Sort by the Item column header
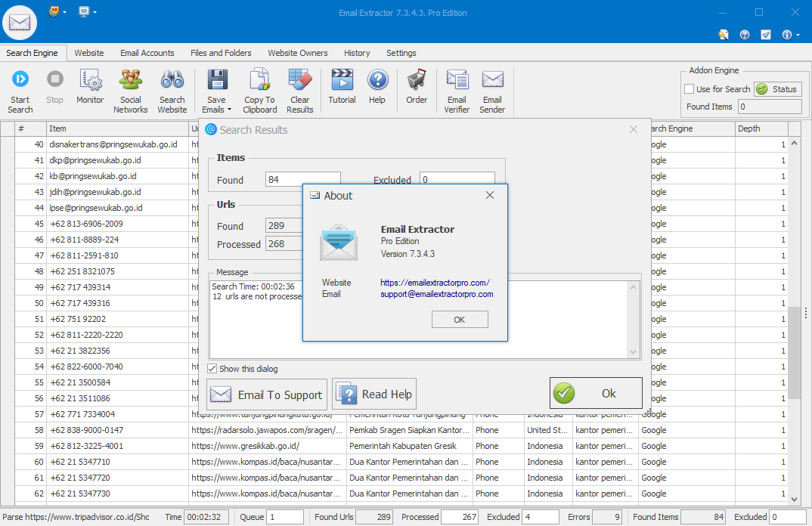Image resolution: width=812 pixels, height=526 pixels. pyautogui.click(x=117, y=128)
